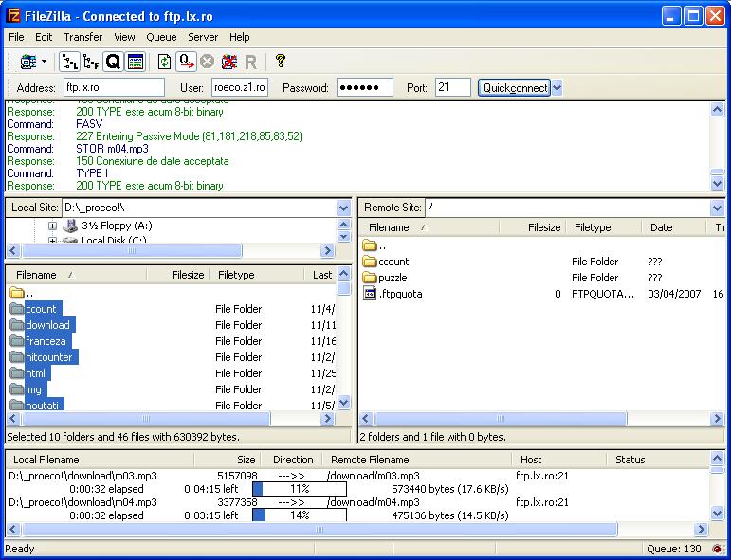This screenshot has width=731, height=560.
Task: Click the m04.mp3 14% progress bar
Action: point(300,515)
